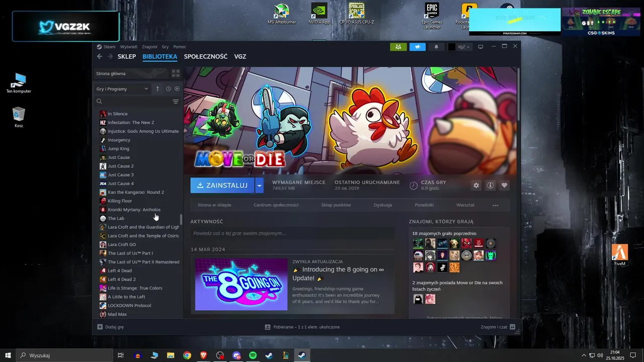The image size is (644, 362).
Task: Launch Chrome from the taskbar
Action: (187, 355)
